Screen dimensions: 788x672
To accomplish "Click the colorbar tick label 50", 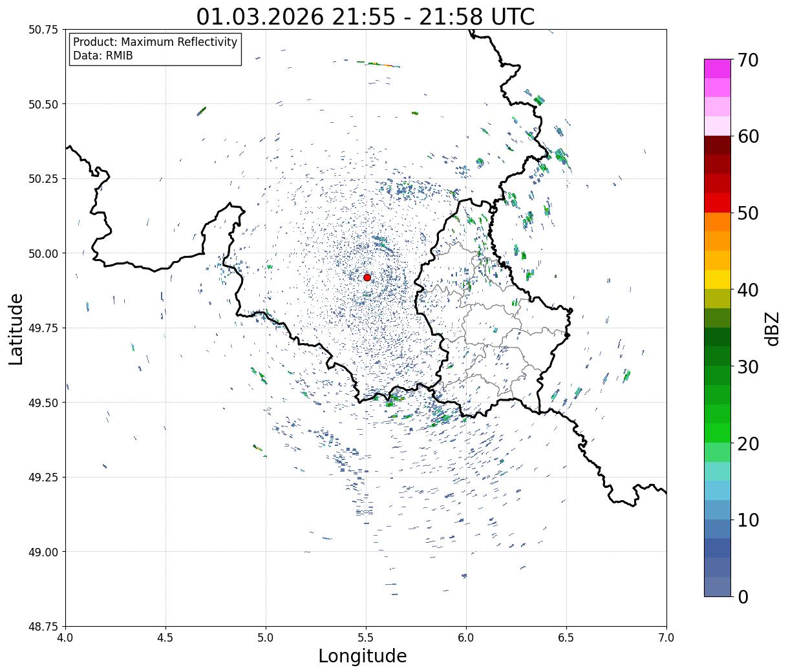I will [x=748, y=213].
